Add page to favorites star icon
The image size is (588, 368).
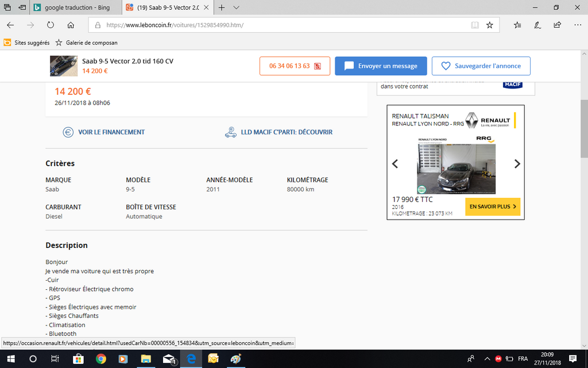tap(489, 25)
